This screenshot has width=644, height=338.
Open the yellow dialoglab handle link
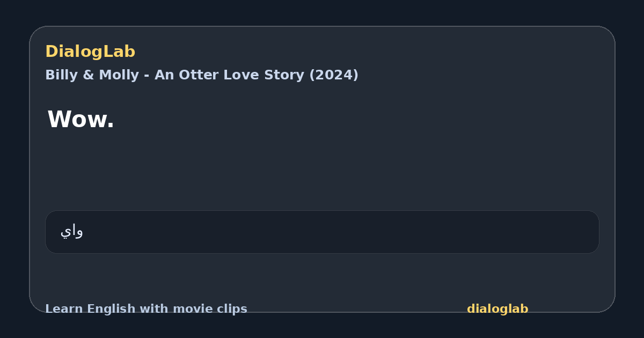pos(497,309)
